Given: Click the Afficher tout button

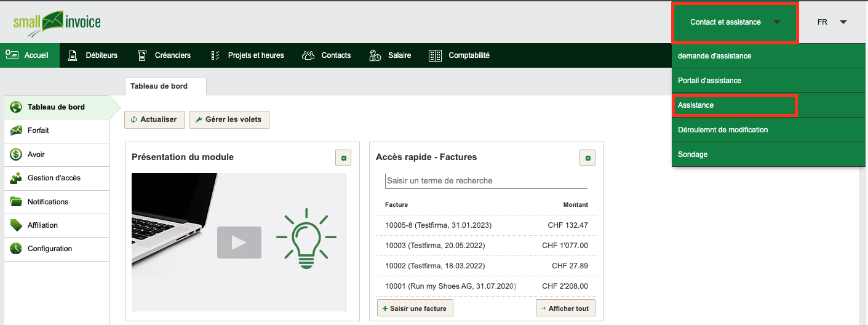Looking at the screenshot, I should pos(565,308).
